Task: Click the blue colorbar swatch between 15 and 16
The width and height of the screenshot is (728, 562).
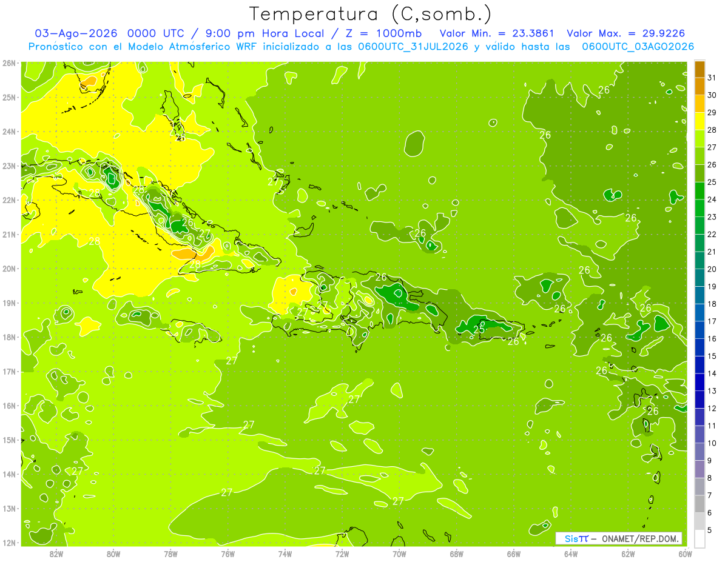Action: tap(699, 347)
